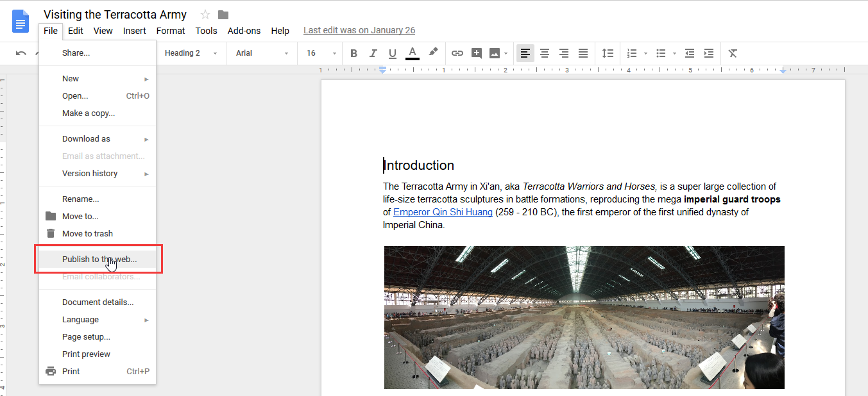Click the line spacing icon
The height and width of the screenshot is (396, 868).
(x=607, y=53)
